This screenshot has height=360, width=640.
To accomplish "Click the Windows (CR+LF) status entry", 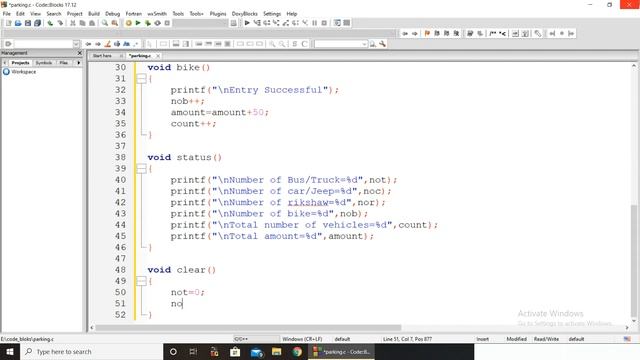I will [x=302, y=339].
